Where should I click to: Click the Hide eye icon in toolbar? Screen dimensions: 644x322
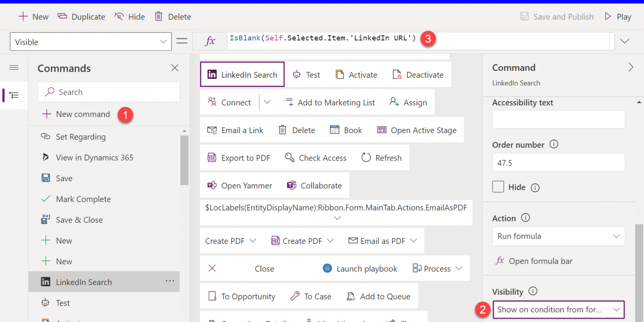pos(119,17)
